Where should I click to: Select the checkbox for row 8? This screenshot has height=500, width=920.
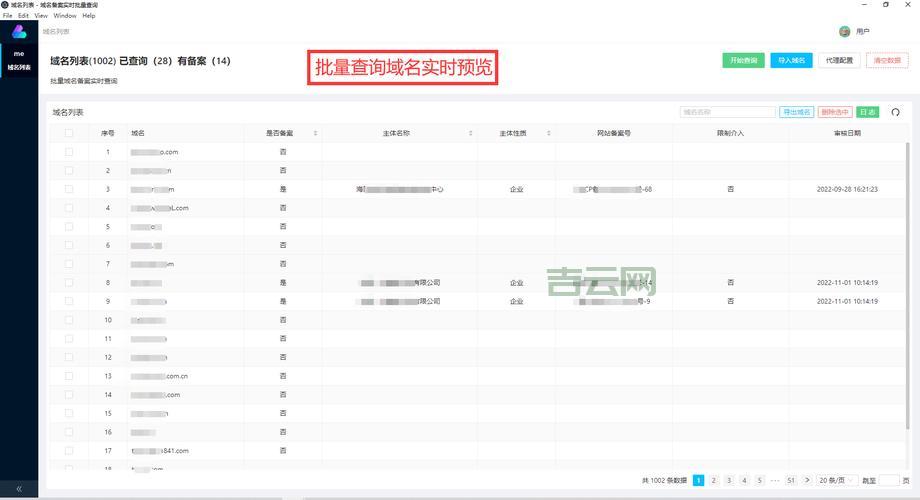tap(69, 283)
